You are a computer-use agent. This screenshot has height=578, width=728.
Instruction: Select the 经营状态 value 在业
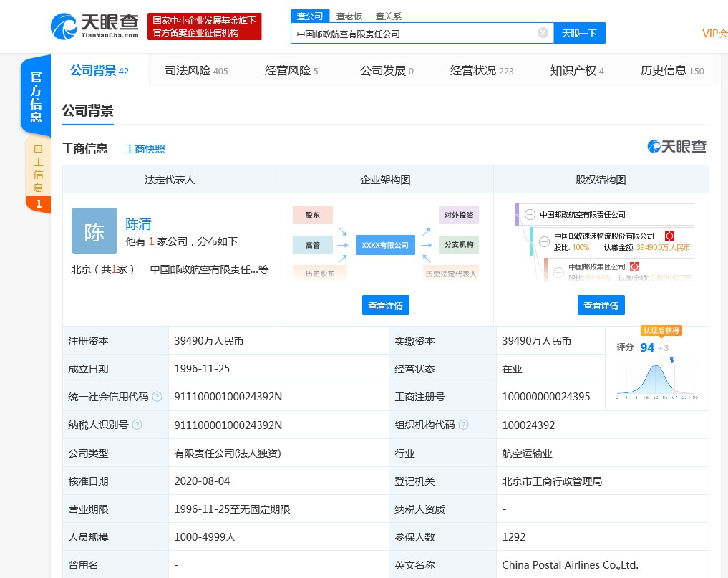tap(512, 369)
